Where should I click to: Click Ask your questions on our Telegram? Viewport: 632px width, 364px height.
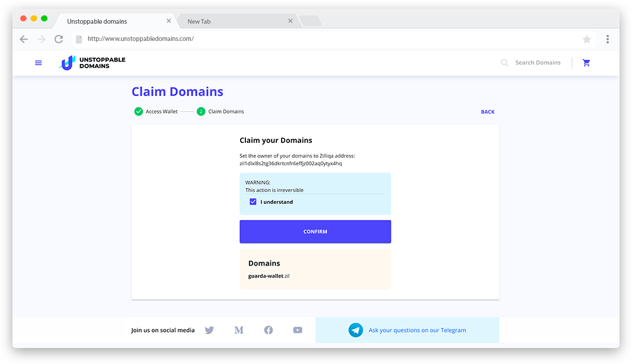417,330
